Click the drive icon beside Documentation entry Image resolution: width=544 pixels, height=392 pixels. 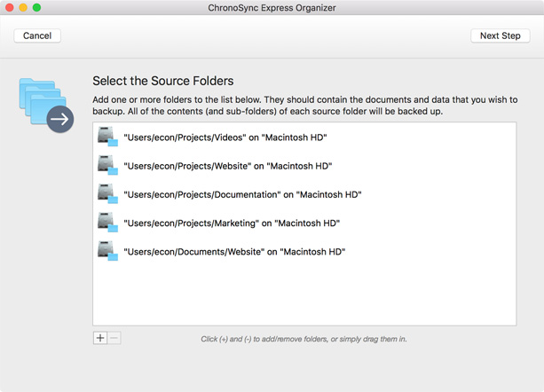[x=107, y=194]
